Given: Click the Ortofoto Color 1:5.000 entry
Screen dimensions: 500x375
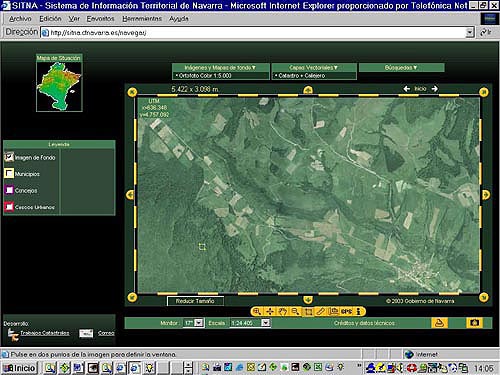Looking at the screenshot, I should pos(204,76).
